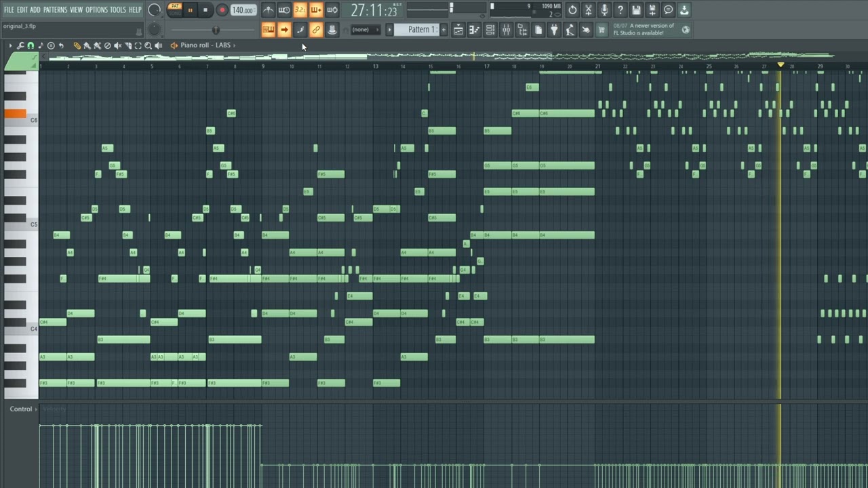
Task: Click the 140.000 tempo field
Action: pyautogui.click(x=243, y=10)
